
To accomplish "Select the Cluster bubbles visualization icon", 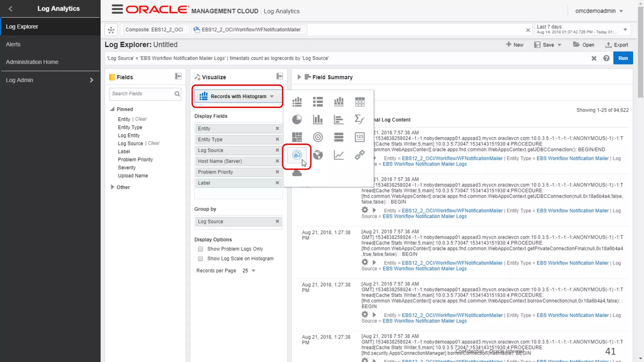I will coord(297,155).
